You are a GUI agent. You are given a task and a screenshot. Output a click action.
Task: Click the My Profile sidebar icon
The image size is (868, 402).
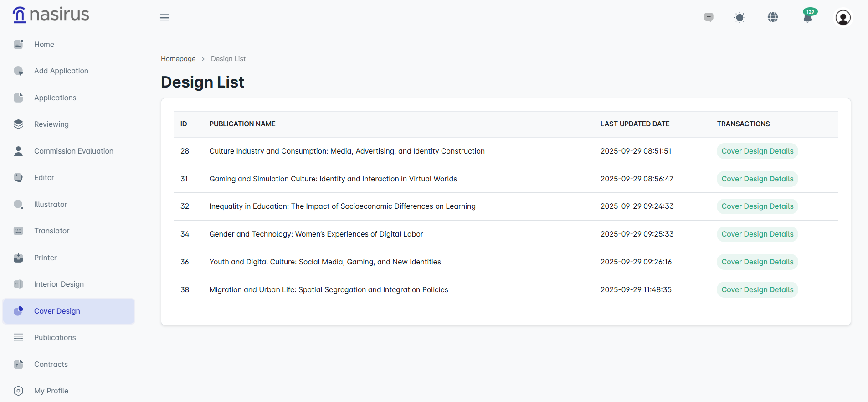[x=18, y=391]
